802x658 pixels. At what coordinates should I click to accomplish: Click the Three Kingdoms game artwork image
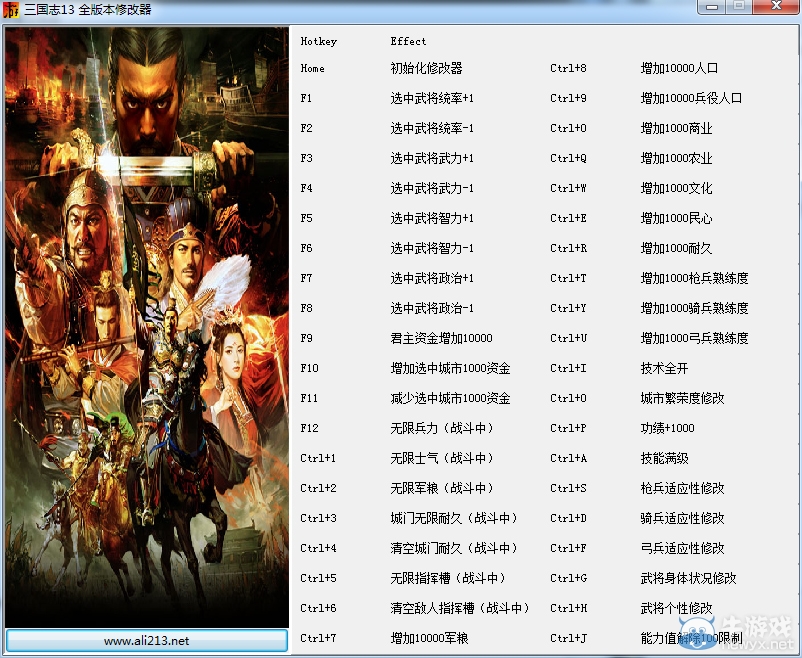pyautogui.click(x=147, y=327)
